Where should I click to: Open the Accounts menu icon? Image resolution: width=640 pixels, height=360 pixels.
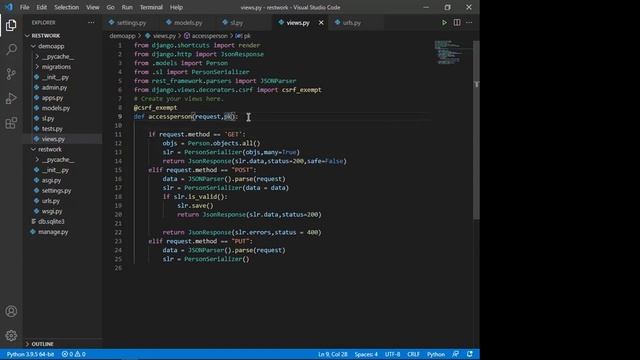(11, 311)
